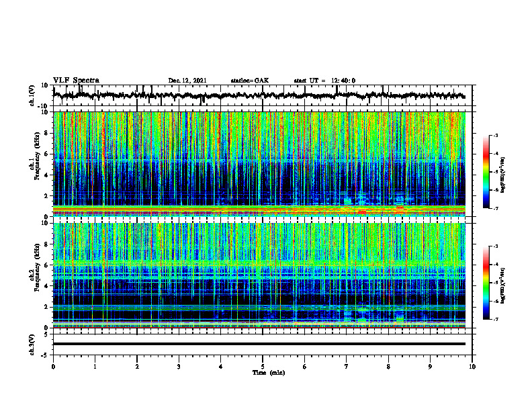The width and height of the screenshot is (532, 411).
Task: Click the "-7" tick on ch.2 colorbar
Action: tap(496, 320)
